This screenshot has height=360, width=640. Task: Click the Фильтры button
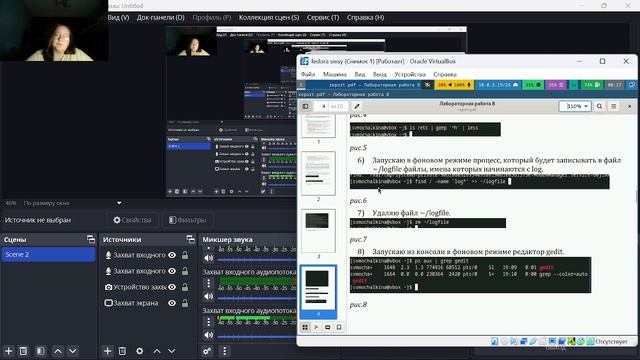coord(188,220)
